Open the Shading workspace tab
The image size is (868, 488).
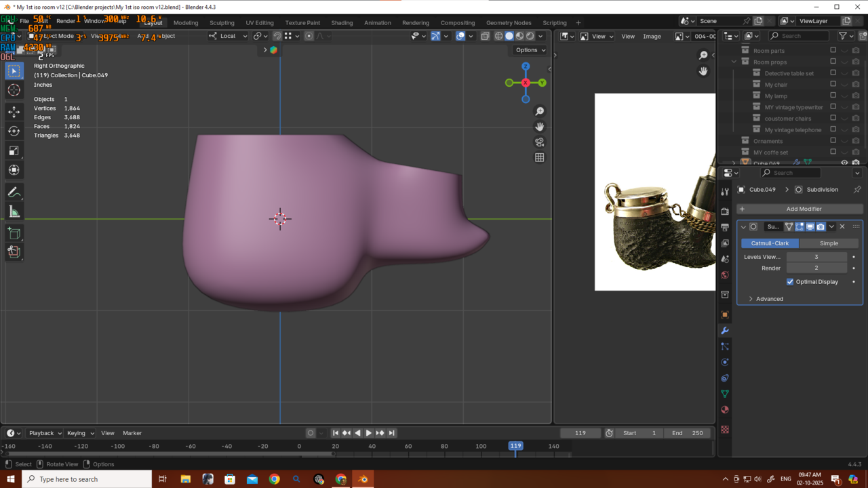click(342, 22)
